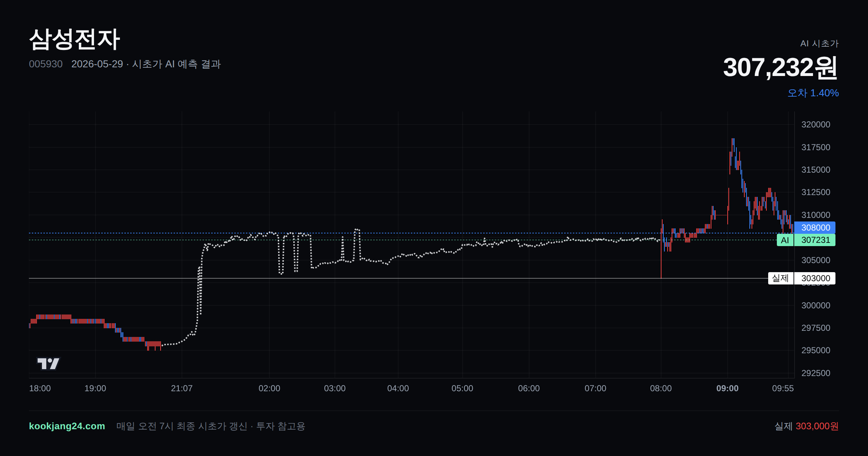The width and height of the screenshot is (868, 456).
Task: Click the 297500 price axis label
Action: [x=816, y=328]
